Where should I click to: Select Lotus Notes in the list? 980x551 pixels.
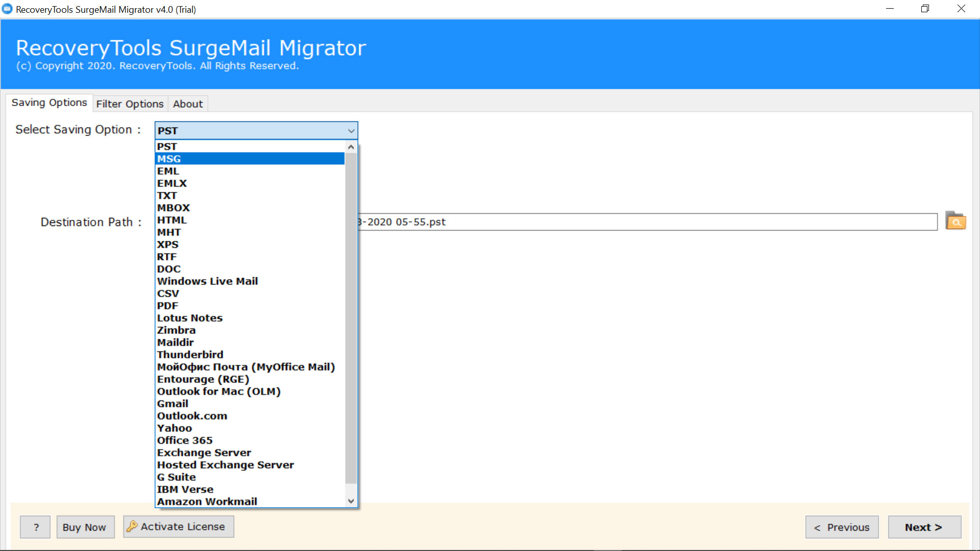[x=250, y=318]
